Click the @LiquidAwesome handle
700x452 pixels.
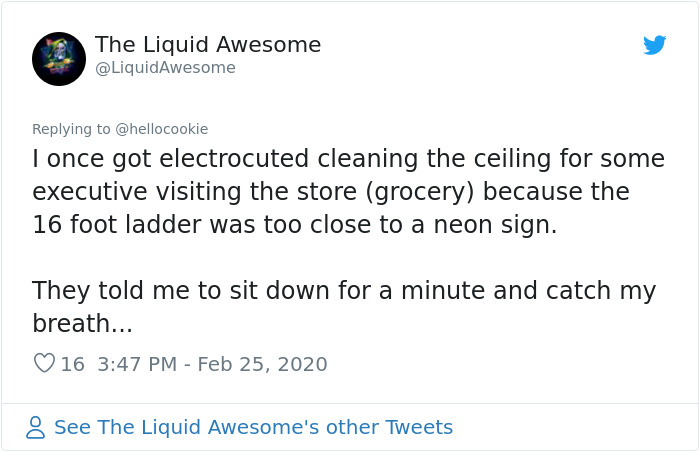pos(165,68)
